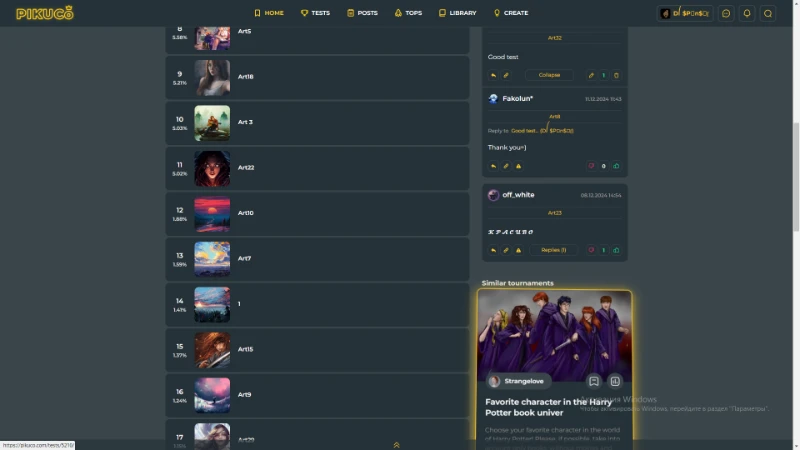Screen dimensions: 800x450
Task: Open the user profile button in header
Action: pos(685,13)
